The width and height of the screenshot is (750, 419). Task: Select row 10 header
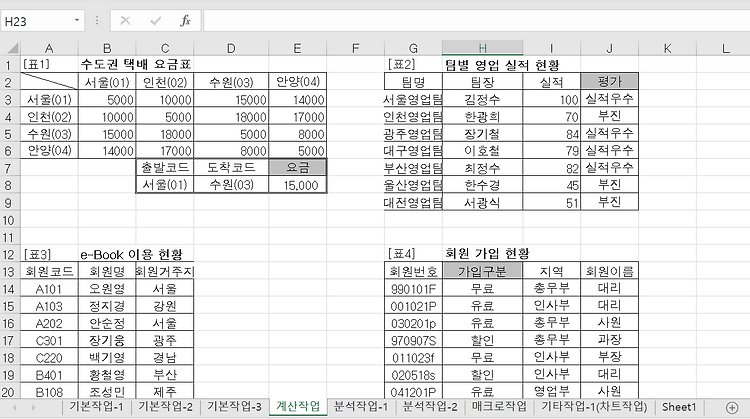pyautogui.click(x=10, y=220)
